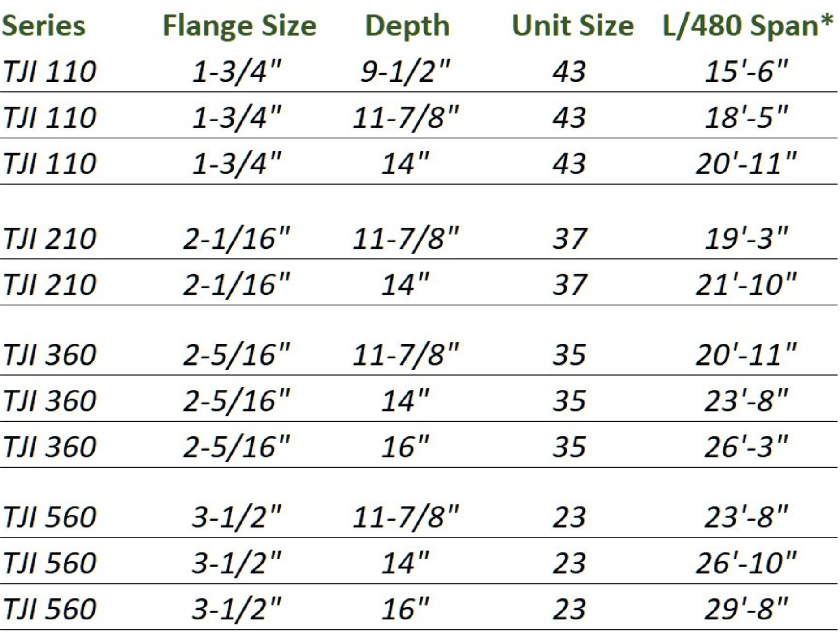Select the Depth column header
840x641 pixels.
pyautogui.click(x=407, y=25)
